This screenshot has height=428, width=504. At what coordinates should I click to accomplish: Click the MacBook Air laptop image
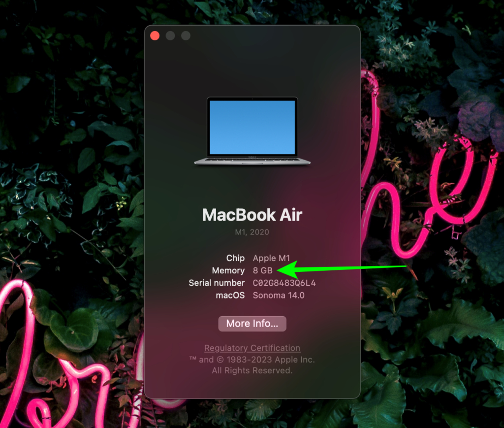pos(252,131)
